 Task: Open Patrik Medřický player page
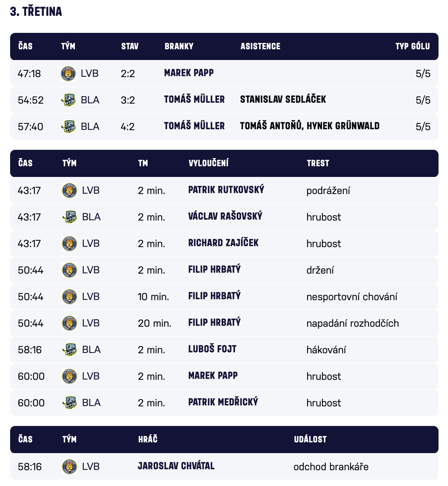(x=223, y=402)
